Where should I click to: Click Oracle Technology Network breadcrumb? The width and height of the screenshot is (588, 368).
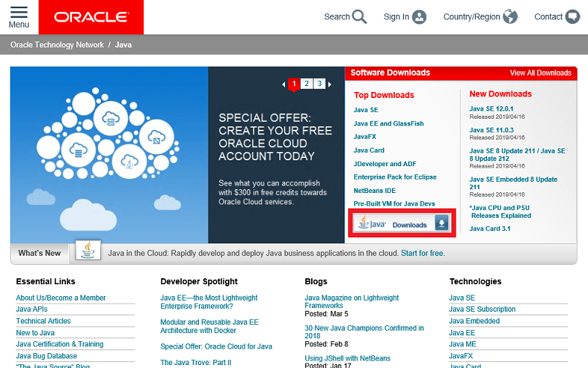(57, 45)
